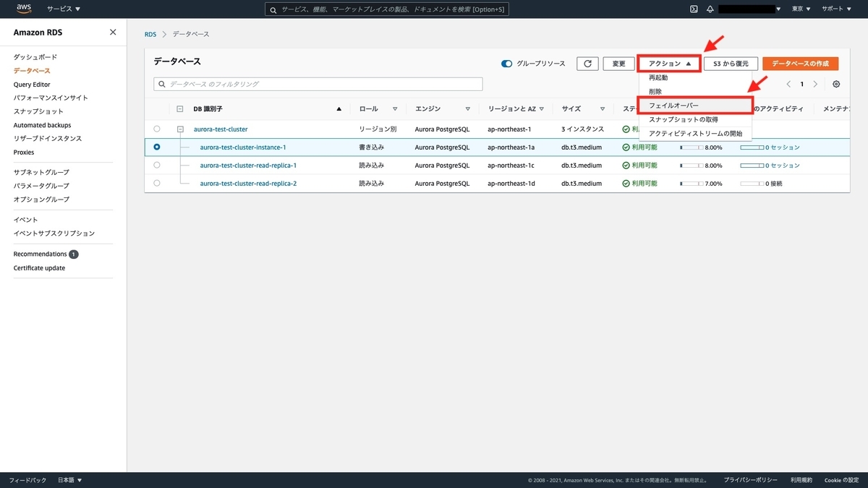
Task: Click the AWS logo icon
Action: click(x=24, y=9)
